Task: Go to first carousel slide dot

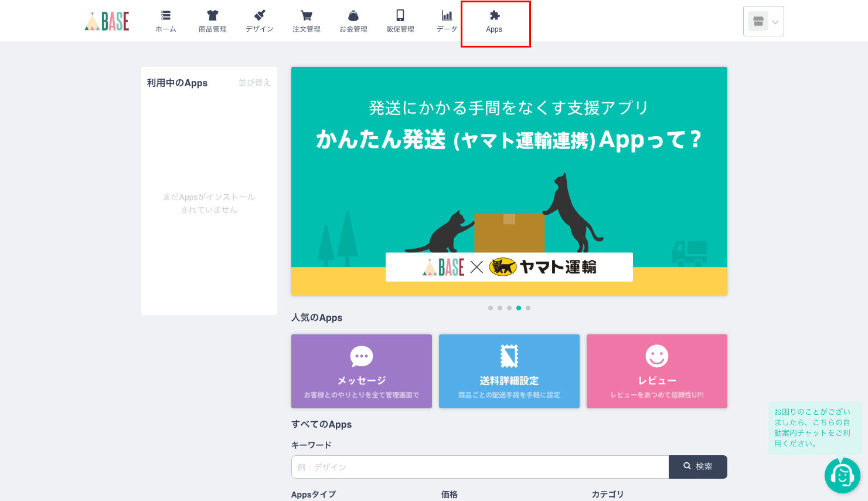Action: click(491, 308)
